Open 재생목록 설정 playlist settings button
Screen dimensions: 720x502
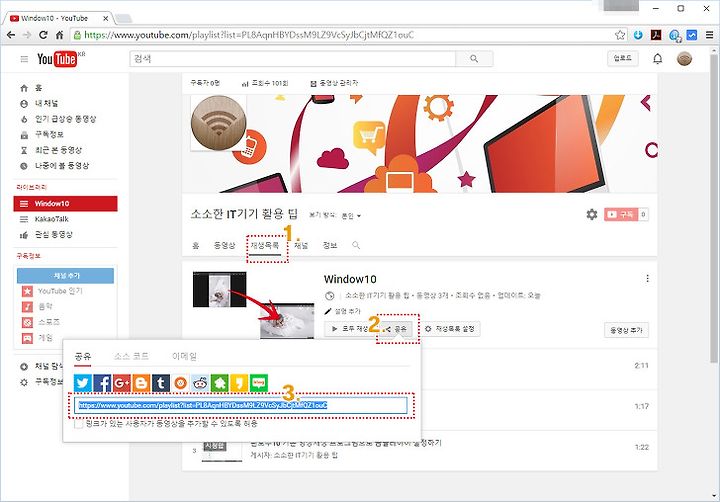[x=450, y=329]
